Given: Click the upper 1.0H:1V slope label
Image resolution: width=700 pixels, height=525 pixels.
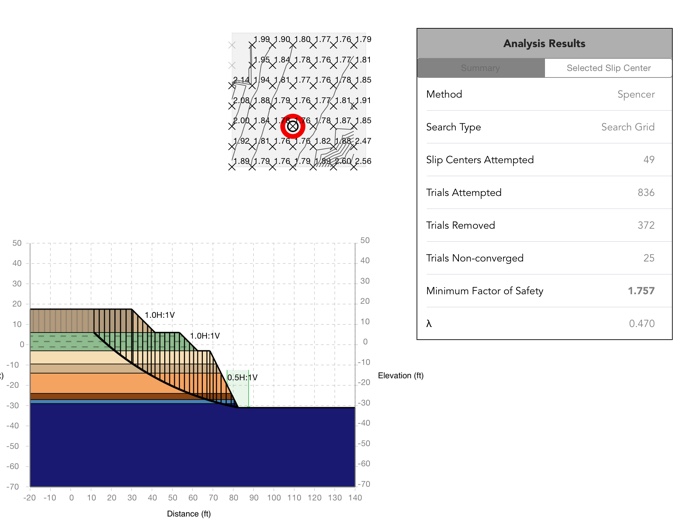Looking at the screenshot, I should coord(160,315).
